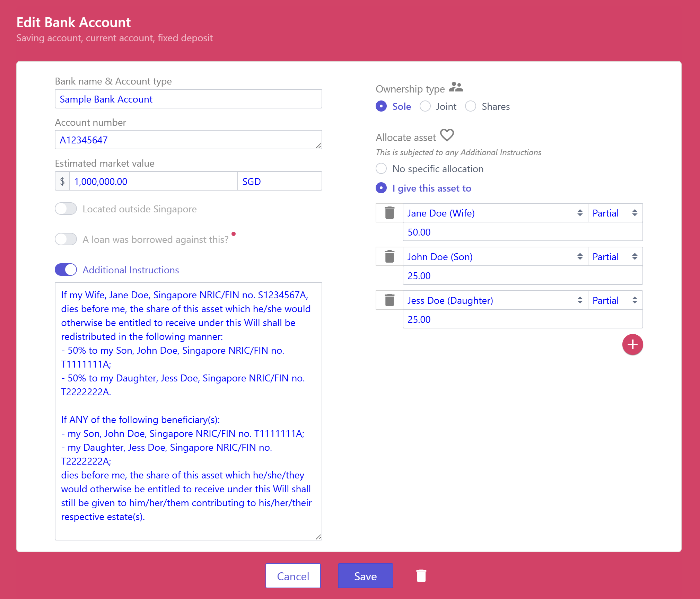The image size is (700, 599).
Task: Enable Located outside Singapore switch
Action: [66, 209]
